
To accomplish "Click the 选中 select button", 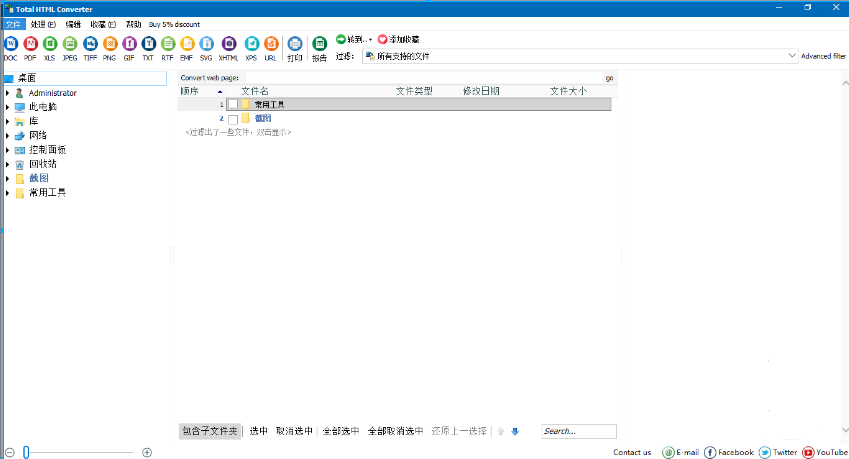I will [258, 431].
